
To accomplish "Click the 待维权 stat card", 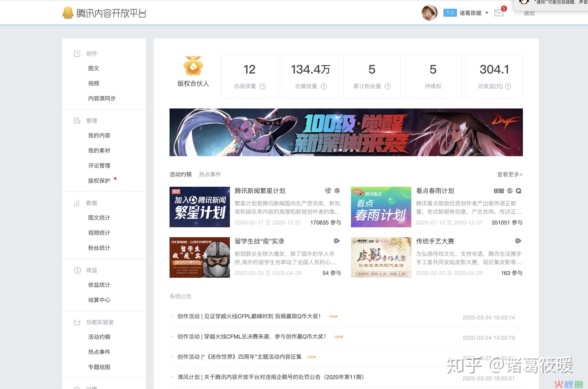I will [433, 76].
